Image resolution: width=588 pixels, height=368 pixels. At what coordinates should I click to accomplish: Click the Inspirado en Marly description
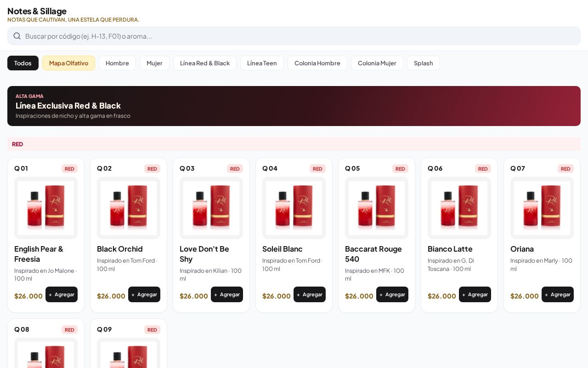(x=542, y=264)
